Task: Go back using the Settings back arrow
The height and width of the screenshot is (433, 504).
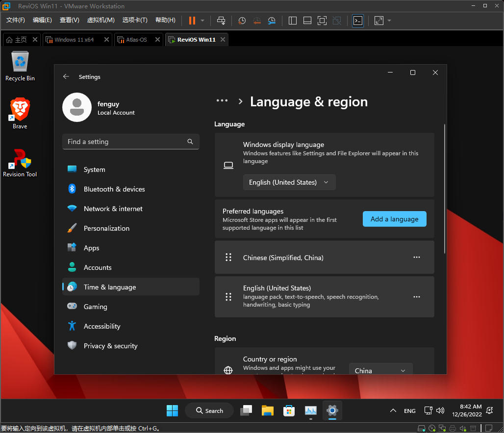Action: coord(66,77)
